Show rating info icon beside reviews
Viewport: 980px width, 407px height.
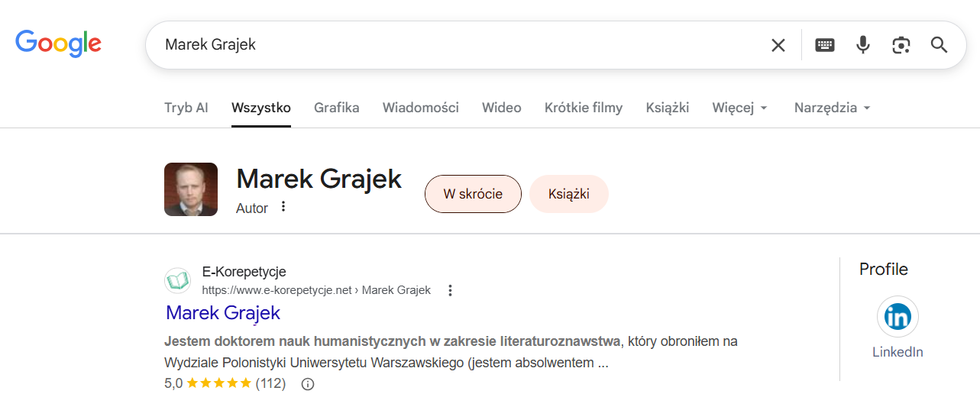(x=308, y=384)
